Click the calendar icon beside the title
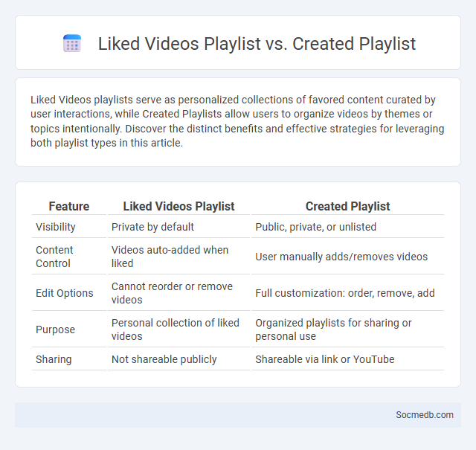This screenshot has width=476, height=450. click(x=72, y=43)
